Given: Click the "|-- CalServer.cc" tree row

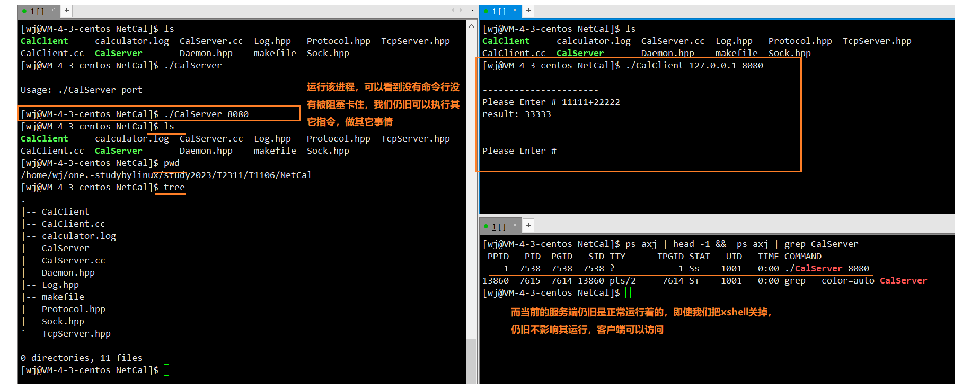Looking at the screenshot, I should pyautogui.click(x=63, y=260).
